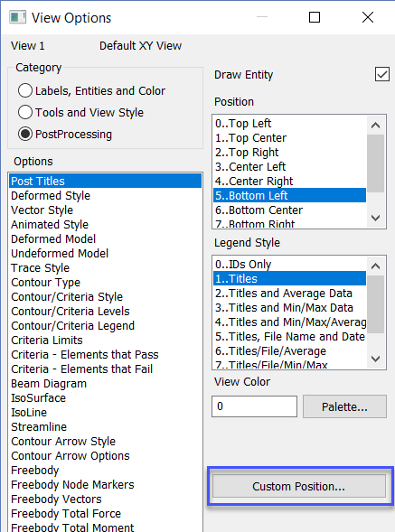Maximize the View Options window
The width and height of the screenshot is (395, 532).
pos(315,17)
